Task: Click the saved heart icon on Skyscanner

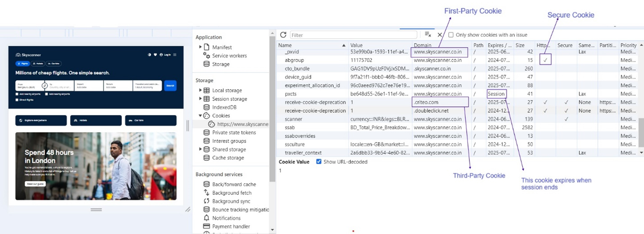Action: point(155,55)
